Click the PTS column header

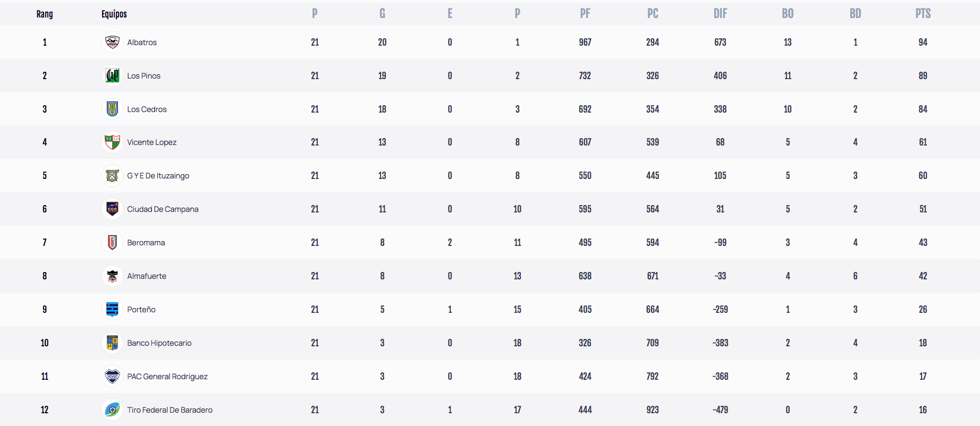(x=923, y=14)
